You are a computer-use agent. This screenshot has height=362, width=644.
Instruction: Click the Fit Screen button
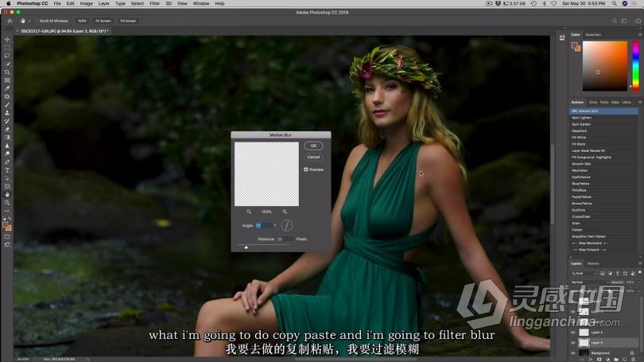click(x=103, y=21)
